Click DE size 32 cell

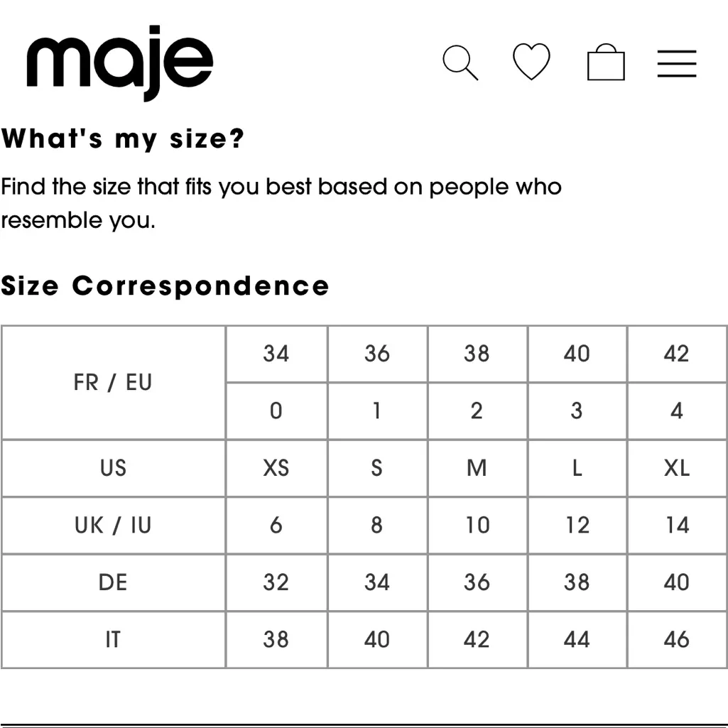click(x=276, y=582)
